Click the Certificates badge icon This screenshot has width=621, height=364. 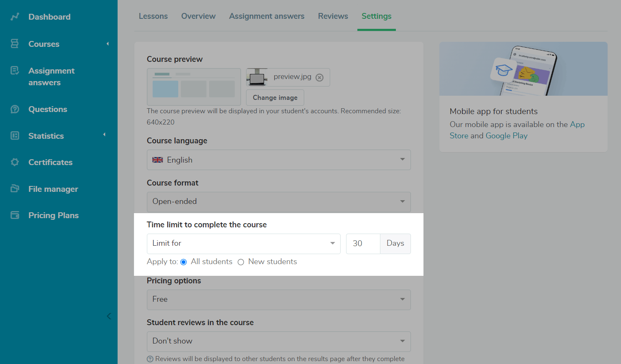coord(15,162)
